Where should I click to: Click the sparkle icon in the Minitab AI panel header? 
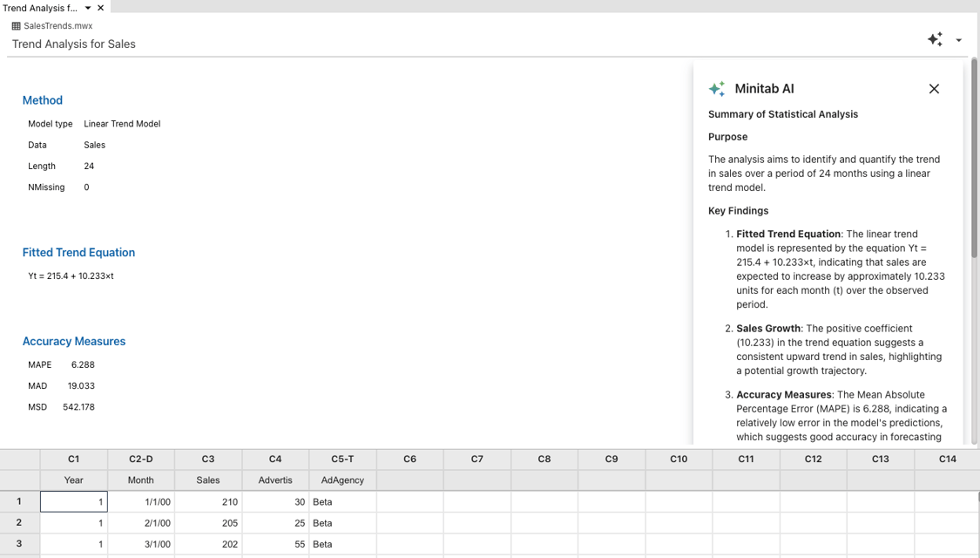(x=716, y=88)
